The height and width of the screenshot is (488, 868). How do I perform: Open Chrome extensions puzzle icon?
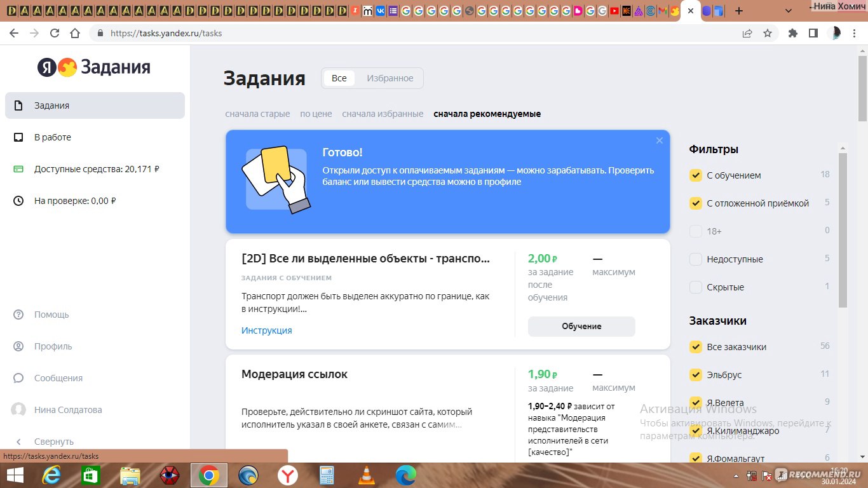[792, 33]
